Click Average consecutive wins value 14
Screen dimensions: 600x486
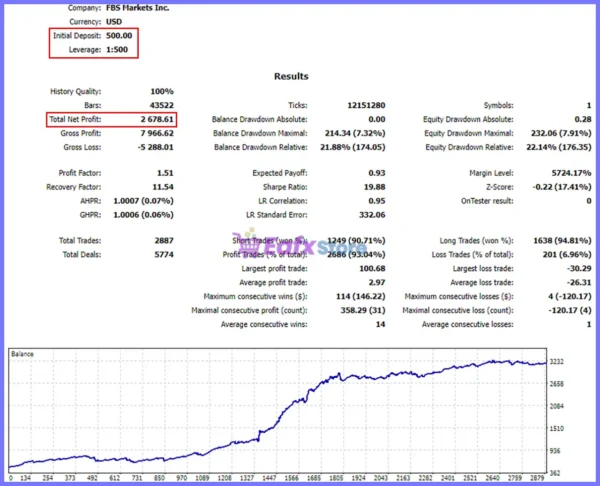380,324
